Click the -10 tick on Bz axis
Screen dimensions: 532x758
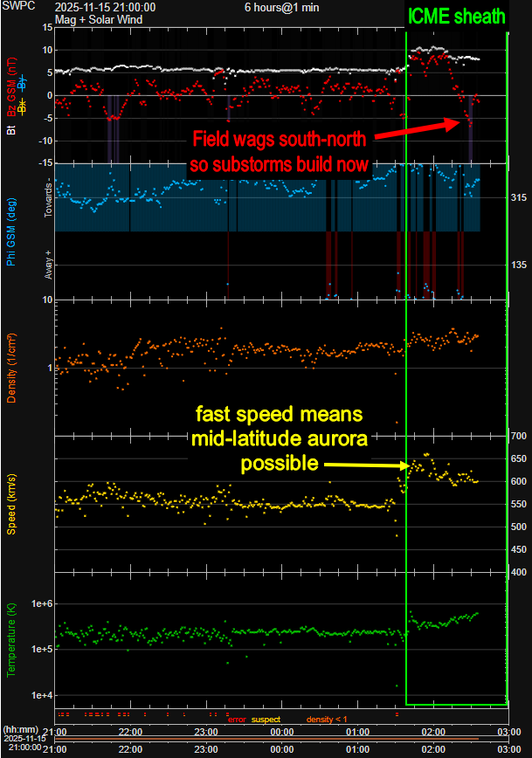(46, 141)
